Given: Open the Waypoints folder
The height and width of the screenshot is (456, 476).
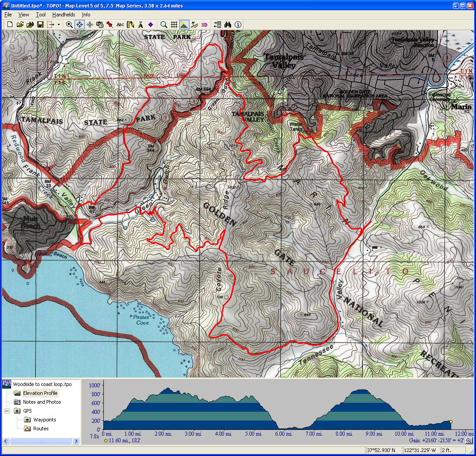Looking at the screenshot, I should tap(44, 420).
